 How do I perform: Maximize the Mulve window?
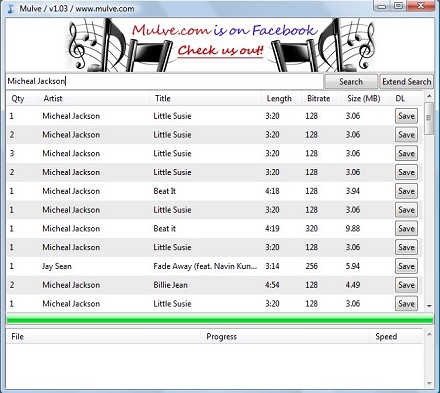coord(398,6)
